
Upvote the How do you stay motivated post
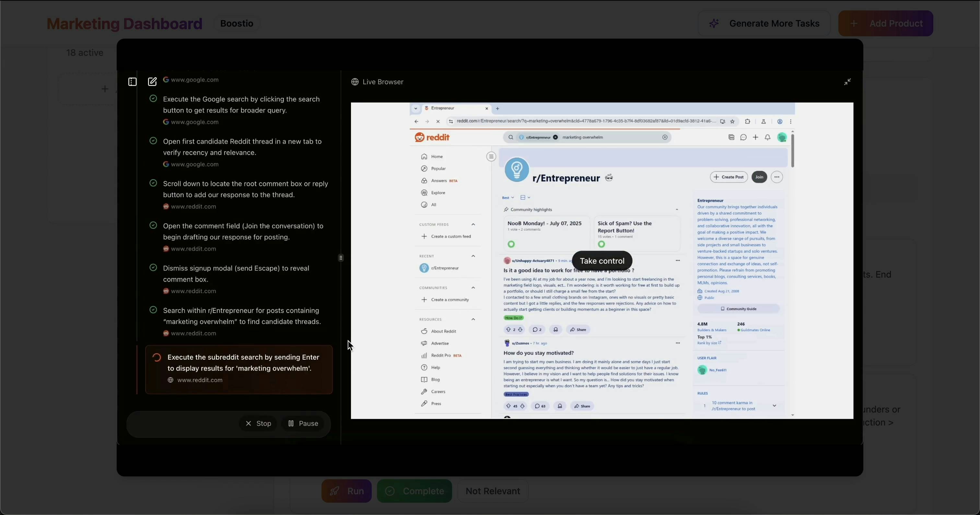508,406
